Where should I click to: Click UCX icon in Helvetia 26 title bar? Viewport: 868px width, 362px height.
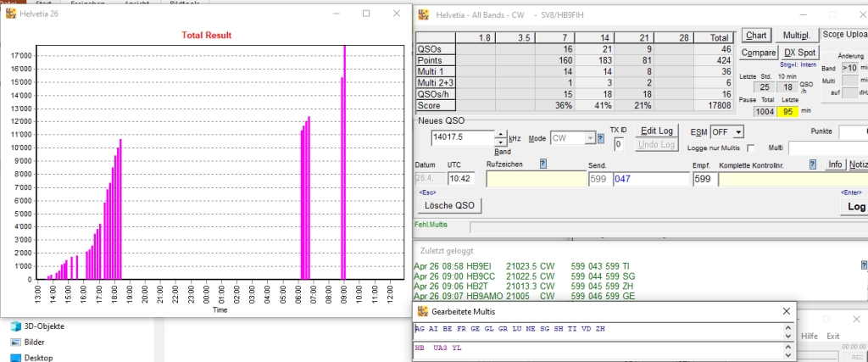[10, 14]
